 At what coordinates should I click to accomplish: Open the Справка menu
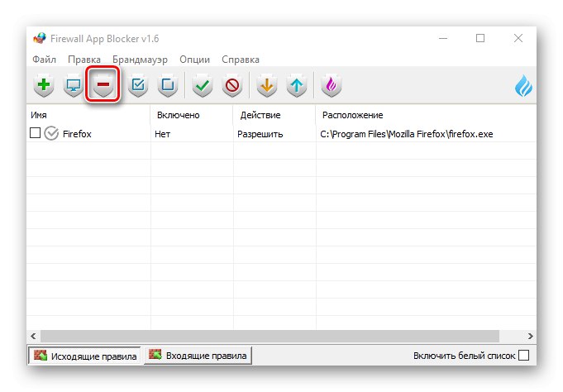(241, 60)
